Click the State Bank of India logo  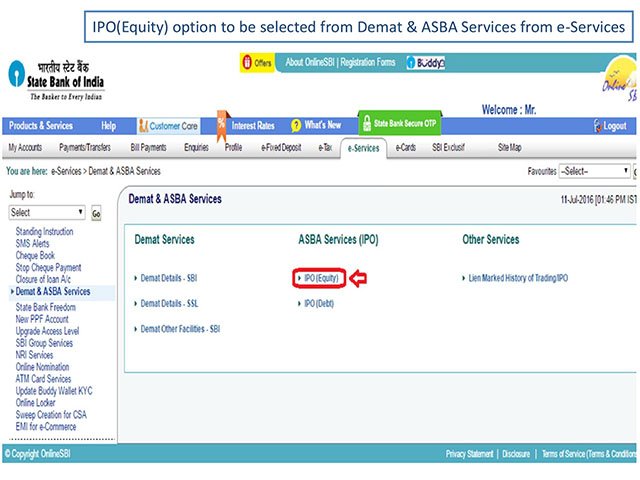point(56,80)
